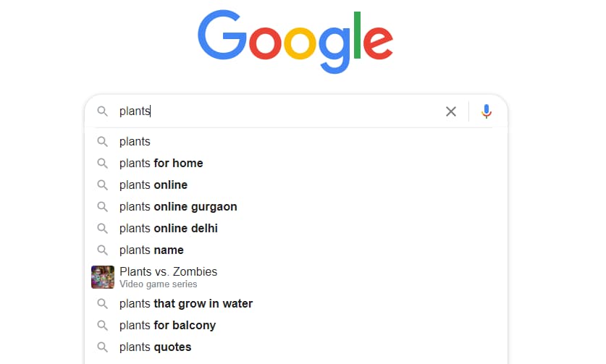Screen dimensions: 606x364
Task: Pick the 'plants online delhi' suggestion
Action: (x=296, y=228)
